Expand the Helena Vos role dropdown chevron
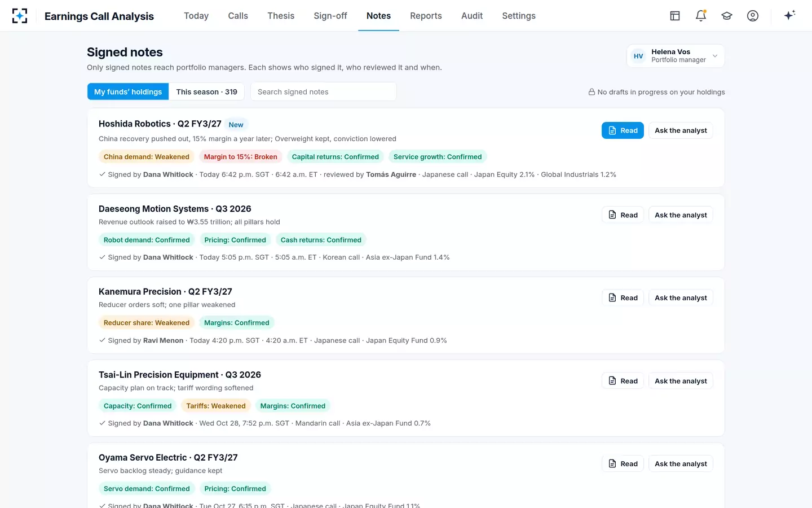The width and height of the screenshot is (812, 508). point(715,56)
